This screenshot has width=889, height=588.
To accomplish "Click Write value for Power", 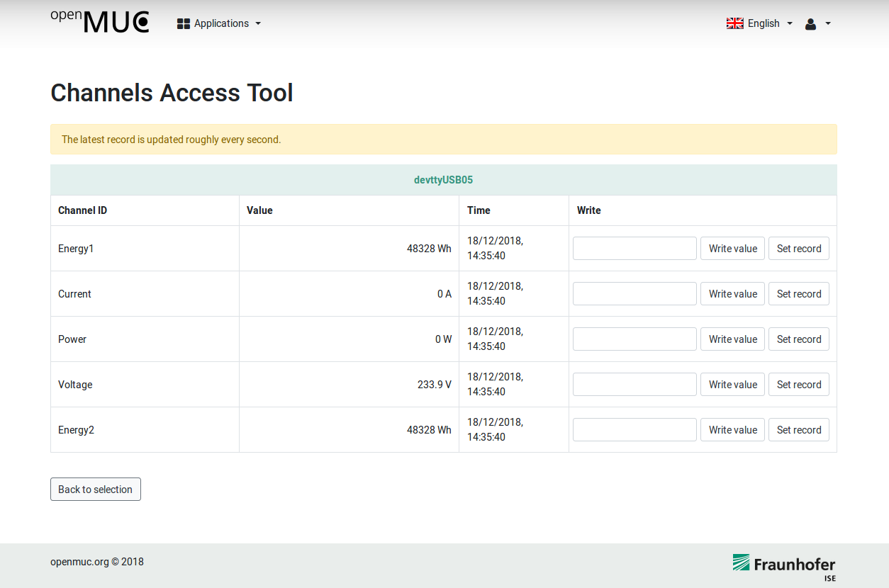I will [x=732, y=339].
